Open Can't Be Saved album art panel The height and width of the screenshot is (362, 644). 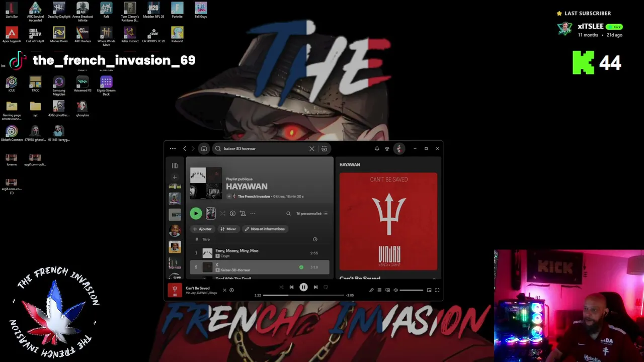point(388,222)
